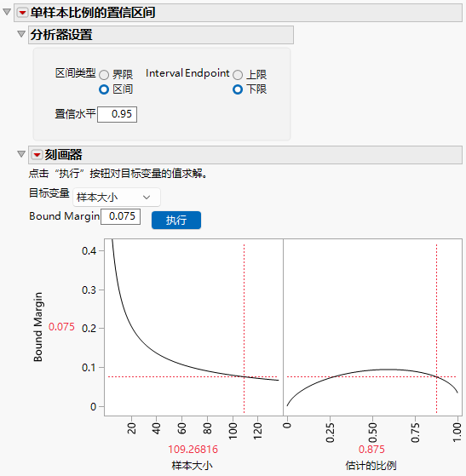The image size is (466, 476).
Task: Click the 目标变量 label
Action: coord(49,193)
